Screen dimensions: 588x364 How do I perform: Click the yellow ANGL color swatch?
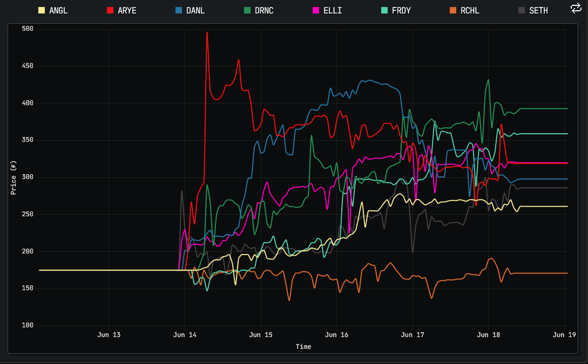[42, 10]
